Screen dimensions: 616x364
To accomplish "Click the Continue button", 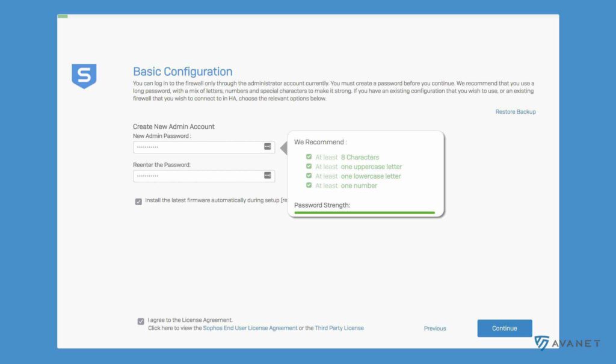I will [505, 329].
